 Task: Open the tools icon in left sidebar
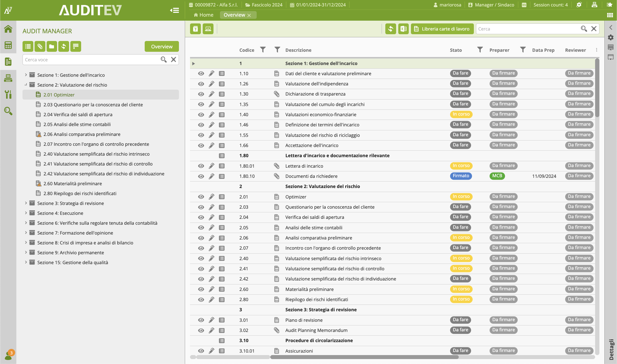(8, 94)
